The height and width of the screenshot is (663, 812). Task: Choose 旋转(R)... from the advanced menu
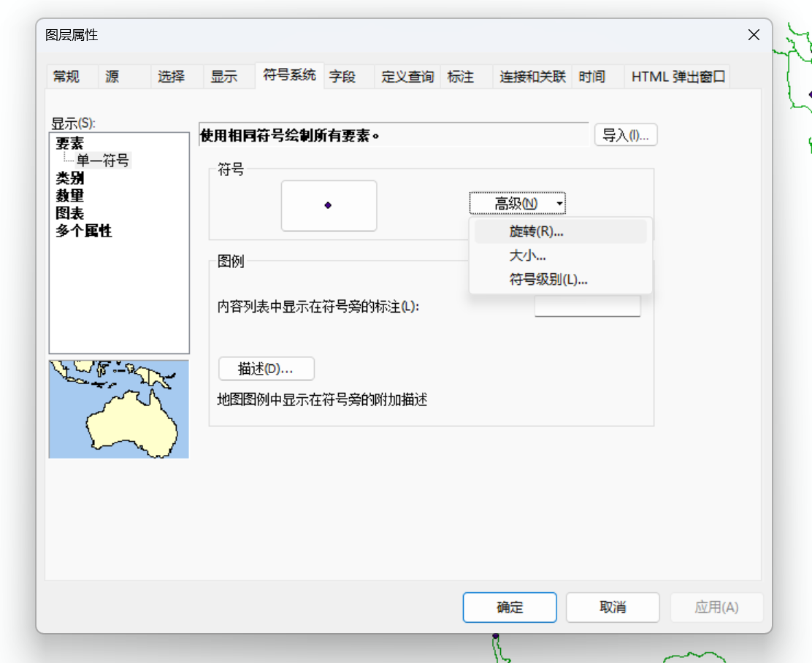[x=560, y=231]
